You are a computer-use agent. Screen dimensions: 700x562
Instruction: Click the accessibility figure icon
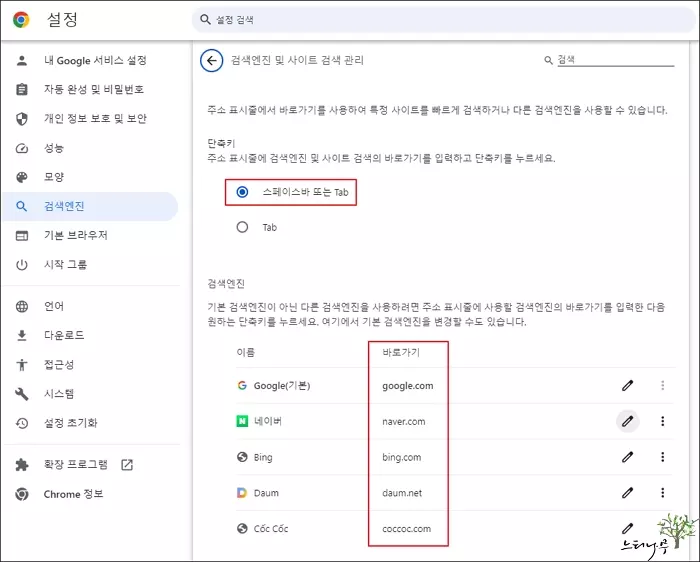coord(21,365)
